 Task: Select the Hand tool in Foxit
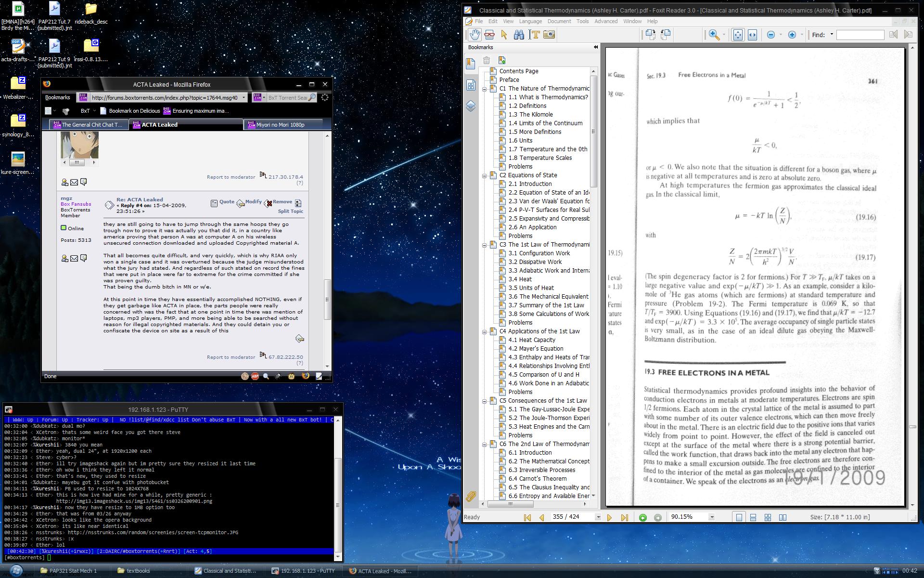click(x=475, y=35)
